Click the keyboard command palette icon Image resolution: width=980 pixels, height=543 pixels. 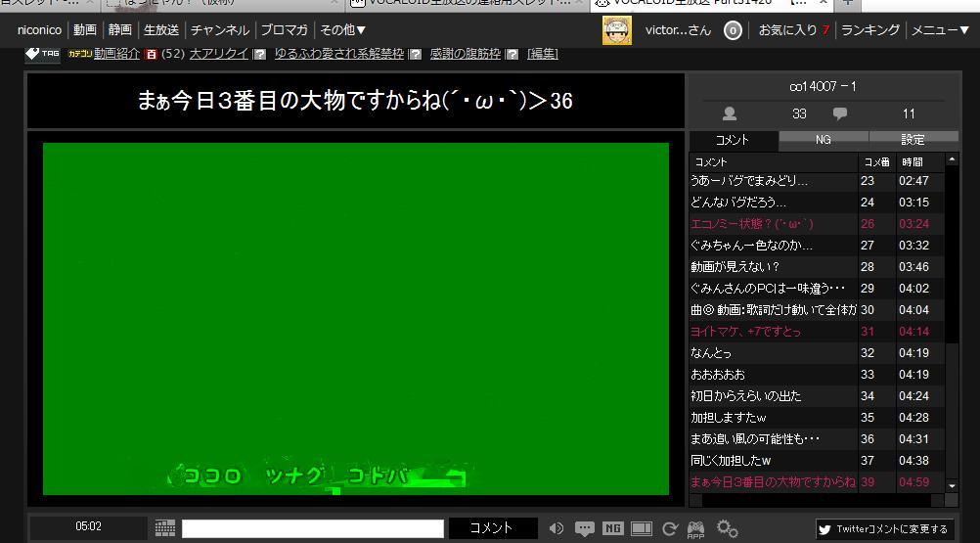tap(165, 528)
